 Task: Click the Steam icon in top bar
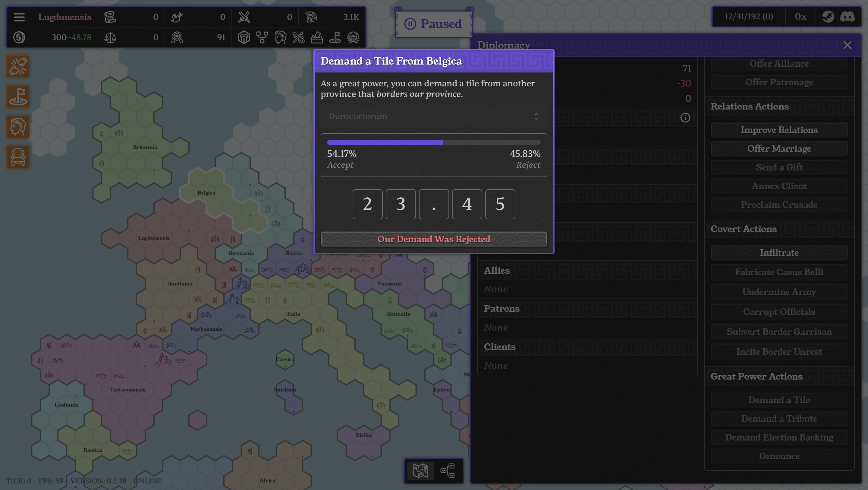[828, 17]
